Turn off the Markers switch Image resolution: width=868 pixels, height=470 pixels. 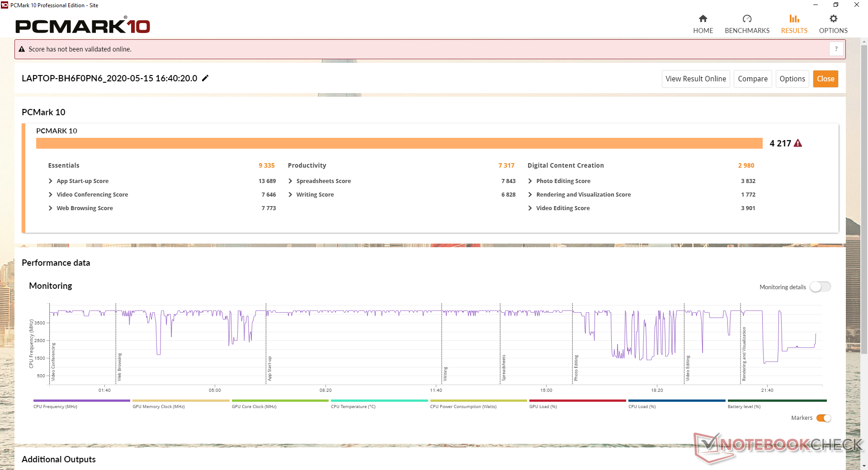[824, 418]
